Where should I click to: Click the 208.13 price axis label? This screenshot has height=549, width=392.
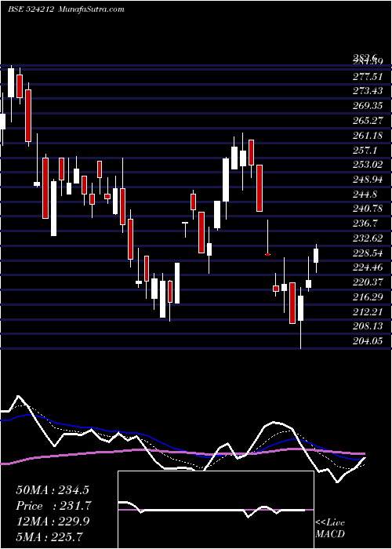click(x=368, y=326)
